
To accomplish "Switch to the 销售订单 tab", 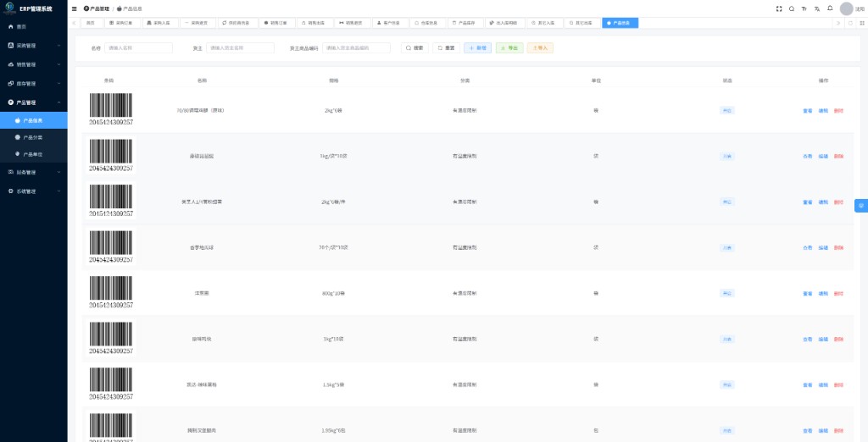I will (276, 23).
